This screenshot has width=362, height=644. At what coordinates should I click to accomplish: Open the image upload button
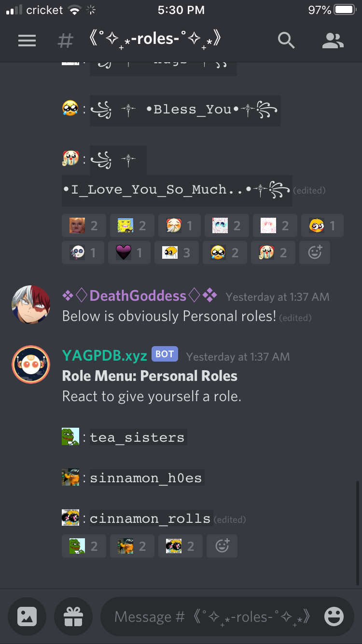click(x=27, y=616)
